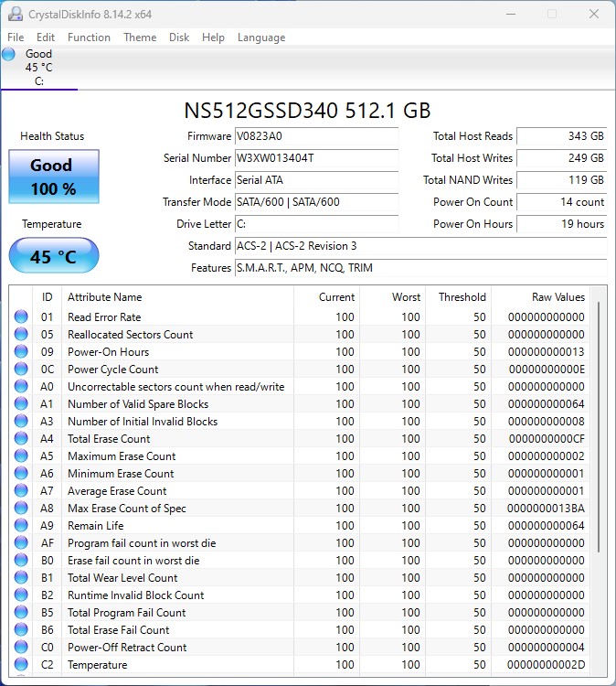Click the status orb for Erase fail count in worst die

[21, 560]
